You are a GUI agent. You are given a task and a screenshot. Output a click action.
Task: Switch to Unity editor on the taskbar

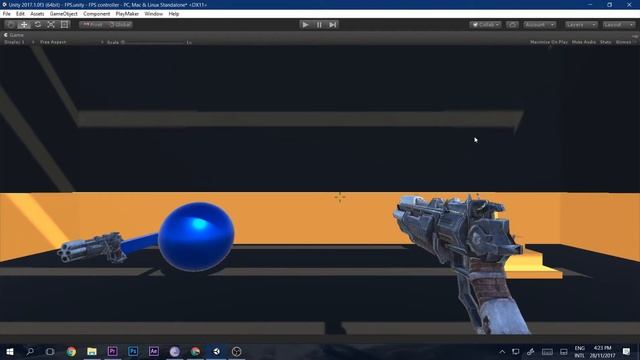(x=216, y=351)
